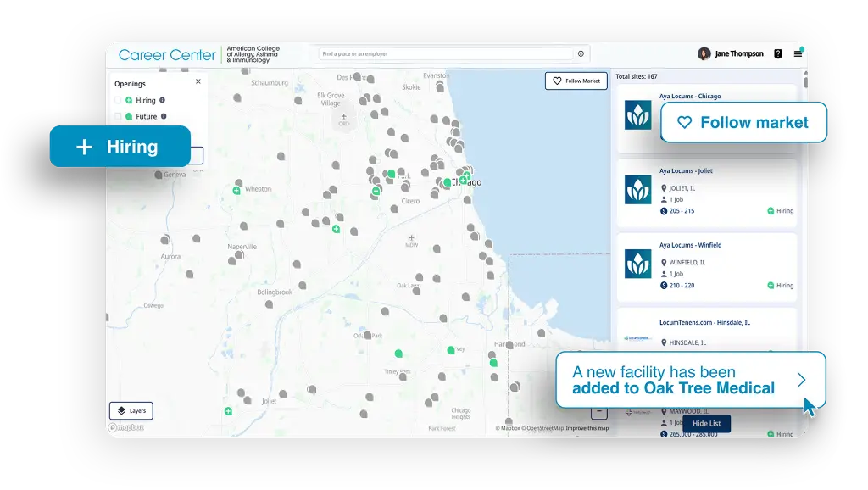Click the Aya Locums Joliet logo thumbnail
This screenshot has height=490, width=868.
point(637,189)
